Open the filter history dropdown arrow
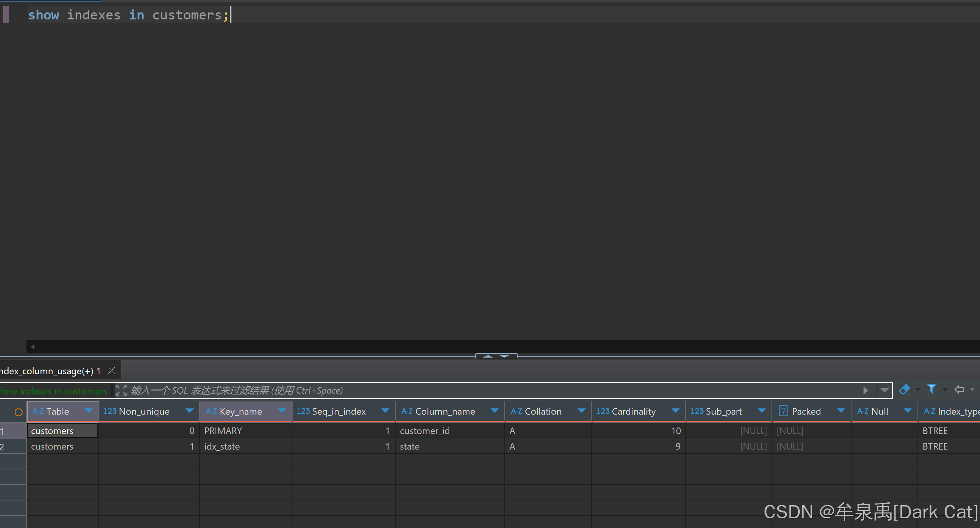Screen dimensions: 980x528 884,390
